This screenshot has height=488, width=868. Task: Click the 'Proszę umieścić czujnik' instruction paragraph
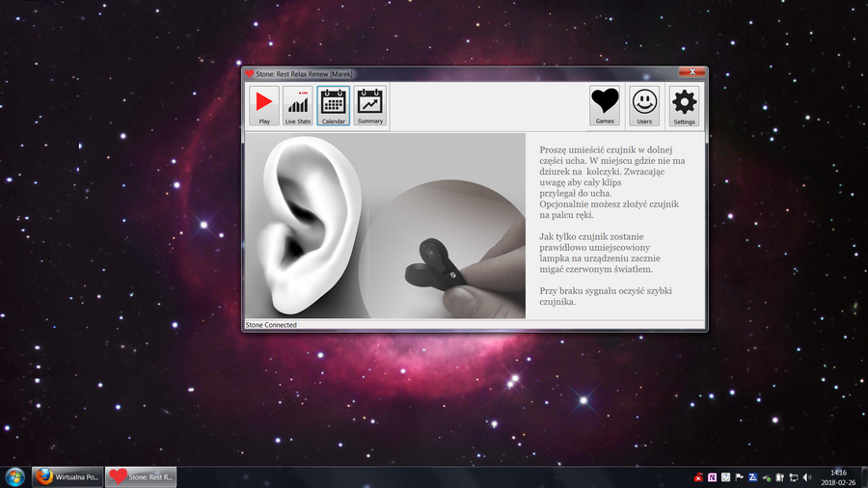tap(612, 182)
